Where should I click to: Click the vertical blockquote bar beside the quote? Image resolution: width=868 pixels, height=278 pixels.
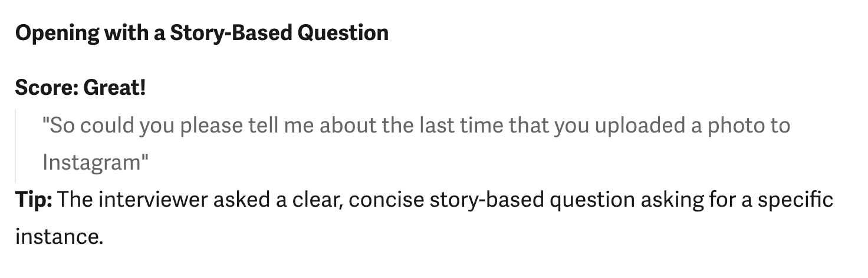coord(15,144)
